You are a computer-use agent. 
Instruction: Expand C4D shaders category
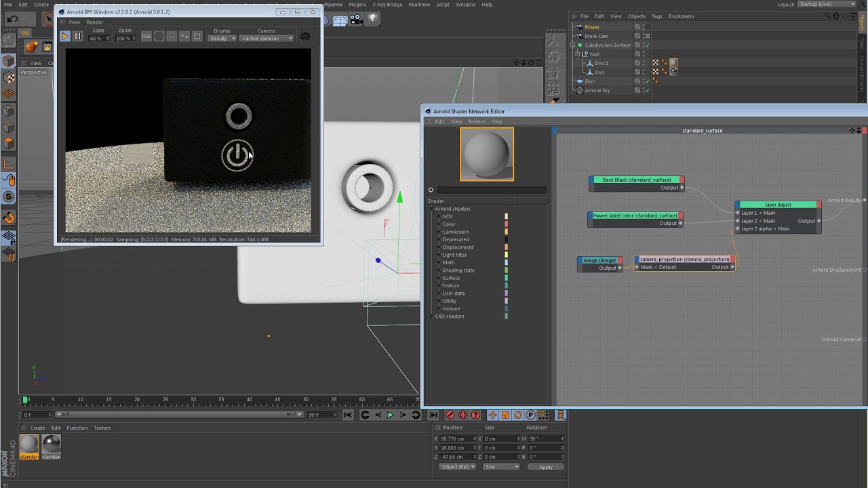pyautogui.click(x=432, y=317)
